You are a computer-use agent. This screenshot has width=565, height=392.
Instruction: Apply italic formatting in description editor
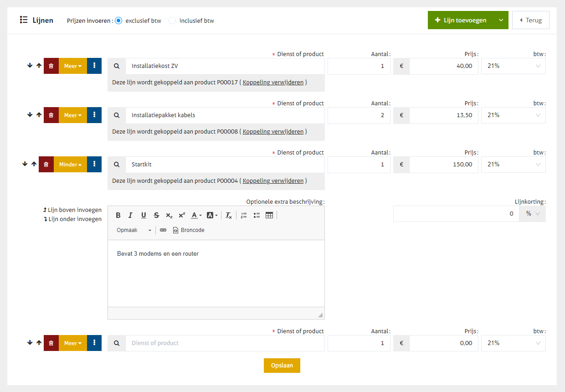coord(130,215)
